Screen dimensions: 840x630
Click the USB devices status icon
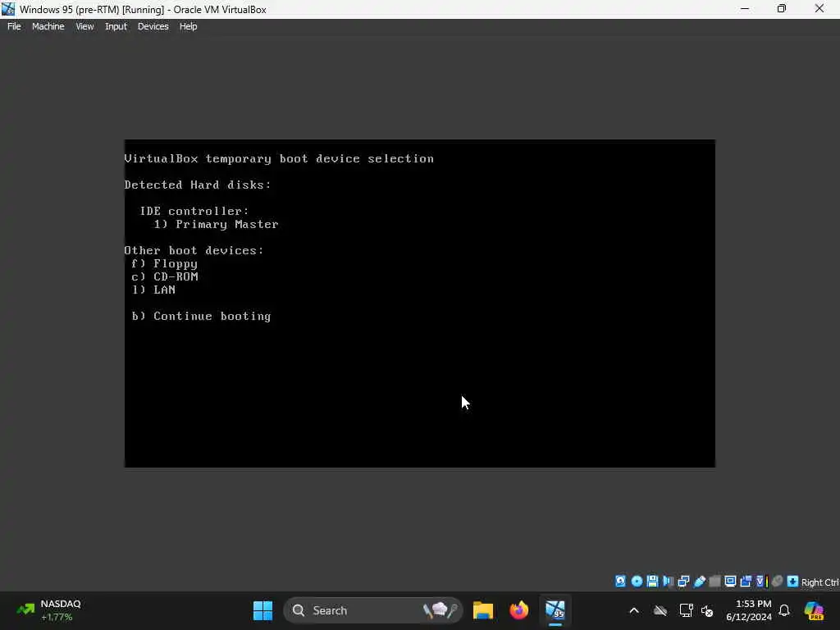[x=699, y=582]
